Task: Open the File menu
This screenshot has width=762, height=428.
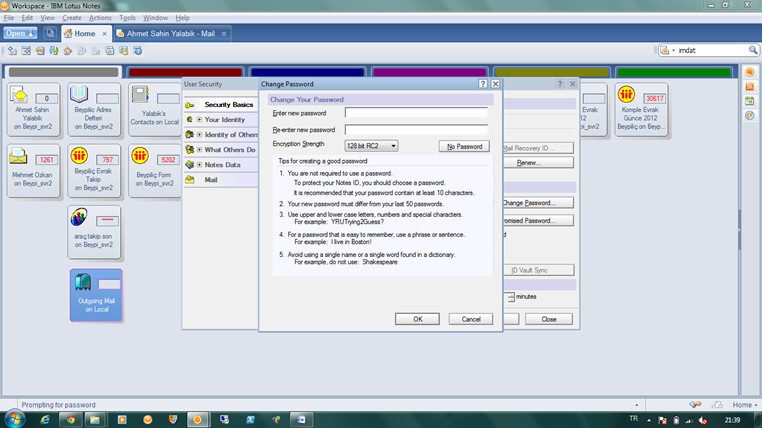Action: [x=9, y=18]
